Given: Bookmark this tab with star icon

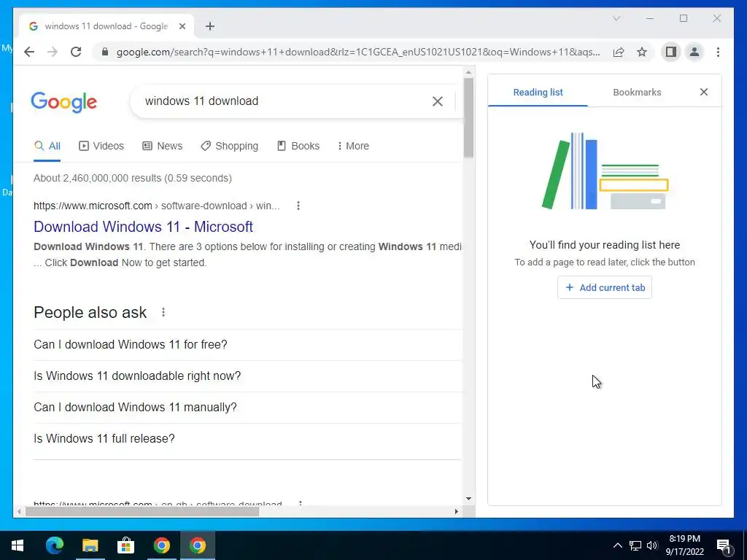Looking at the screenshot, I should (x=642, y=52).
